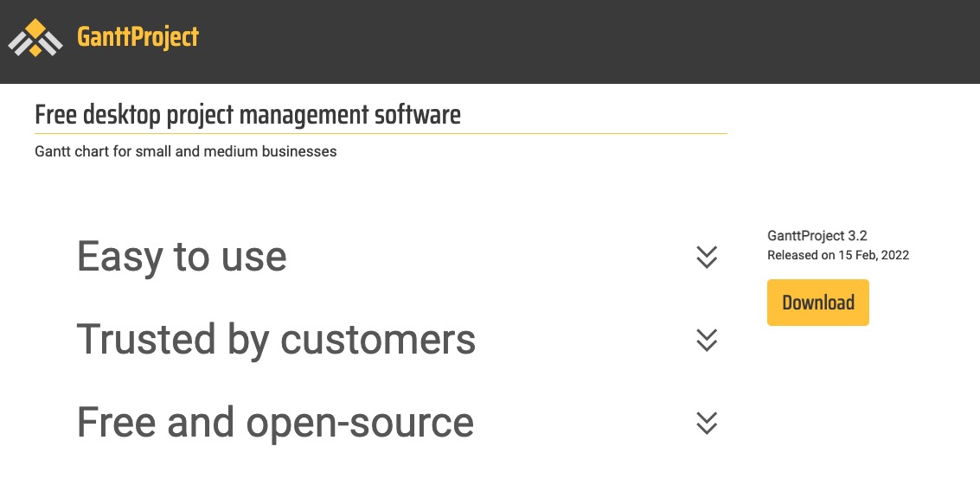The image size is (980, 485).
Task: Select the Easy to use heading
Action: pyautogui.click(x=182, y=256)
